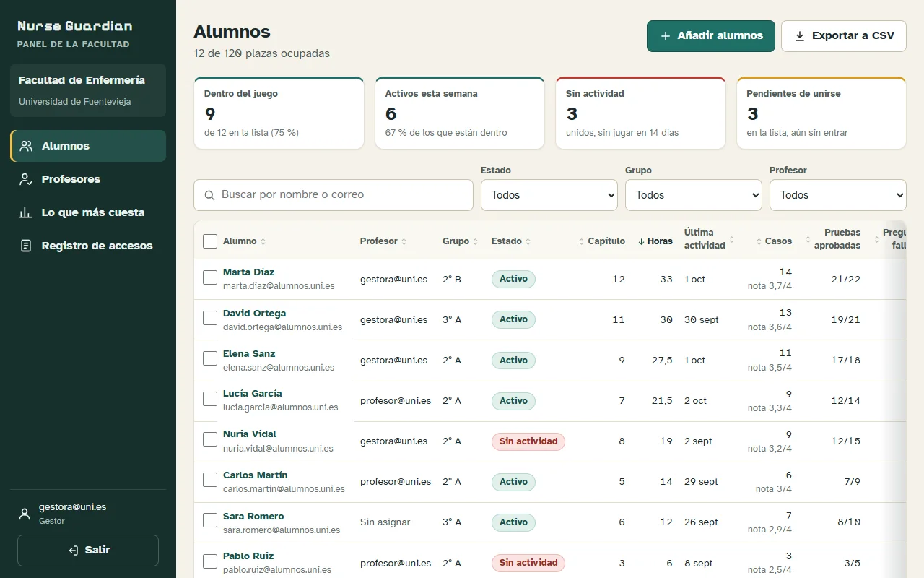The image size is (924, 578).
Task: Click the search by name or email field
Action: click(334, 195)
